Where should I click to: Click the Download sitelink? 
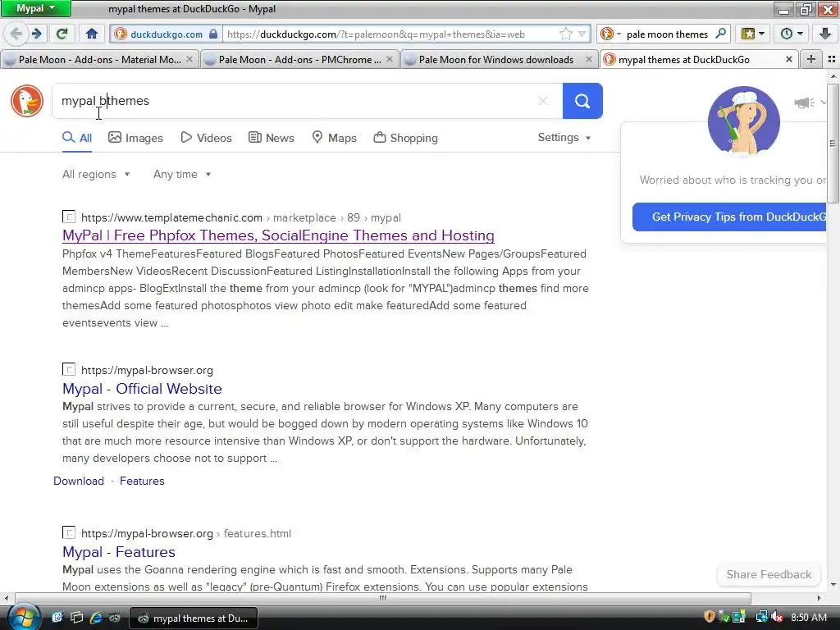click(x=79, y=481)
